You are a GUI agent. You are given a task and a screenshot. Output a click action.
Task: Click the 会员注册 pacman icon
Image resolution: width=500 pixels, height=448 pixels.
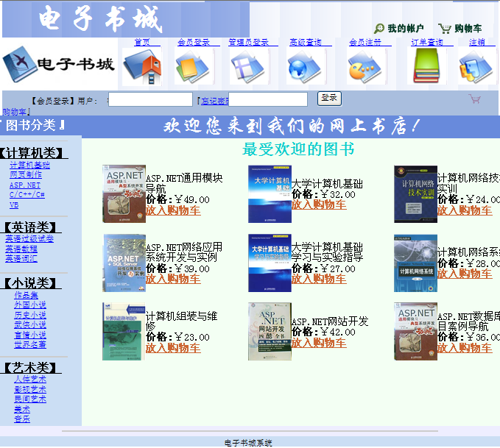[x=366, y=67]
